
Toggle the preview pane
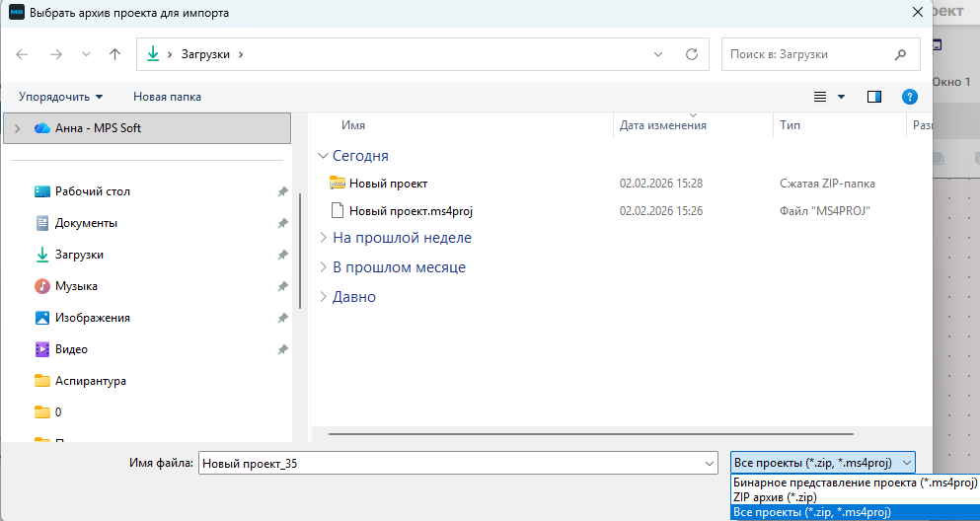pyautogui.click(x=873, y=97)
